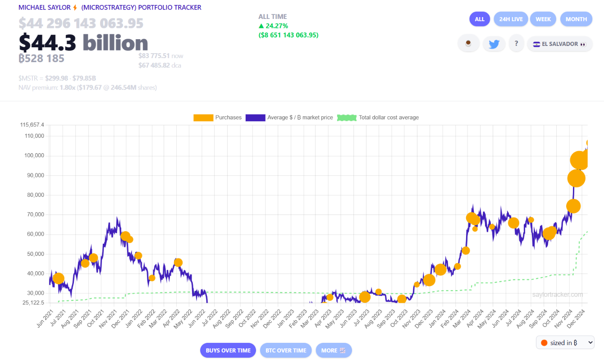Click the coffee cup donate icon
Screen dimensions: 604x364
468,44
